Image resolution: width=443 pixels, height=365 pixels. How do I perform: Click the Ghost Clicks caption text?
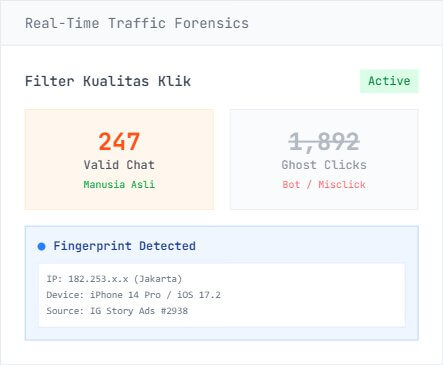coord(324,165)
